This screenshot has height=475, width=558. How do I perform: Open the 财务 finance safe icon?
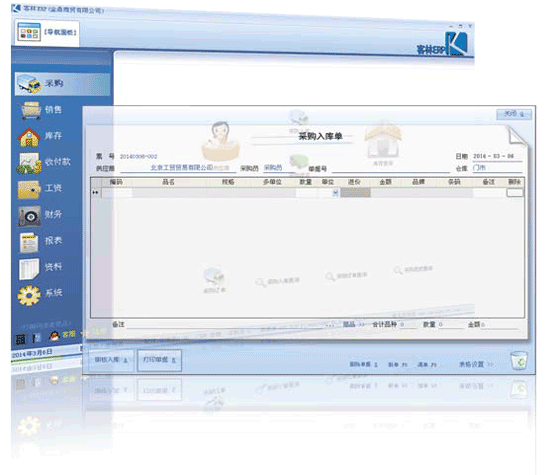pyautogui.click(x=29, y=215)
